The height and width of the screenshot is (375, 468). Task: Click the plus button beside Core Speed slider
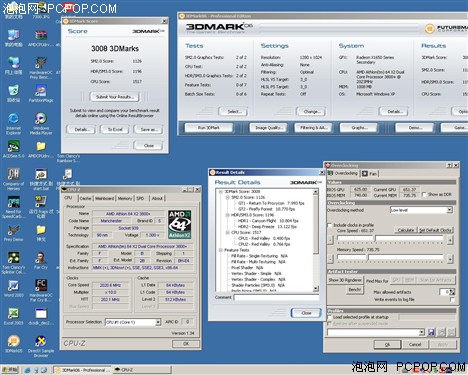(450, 239)
